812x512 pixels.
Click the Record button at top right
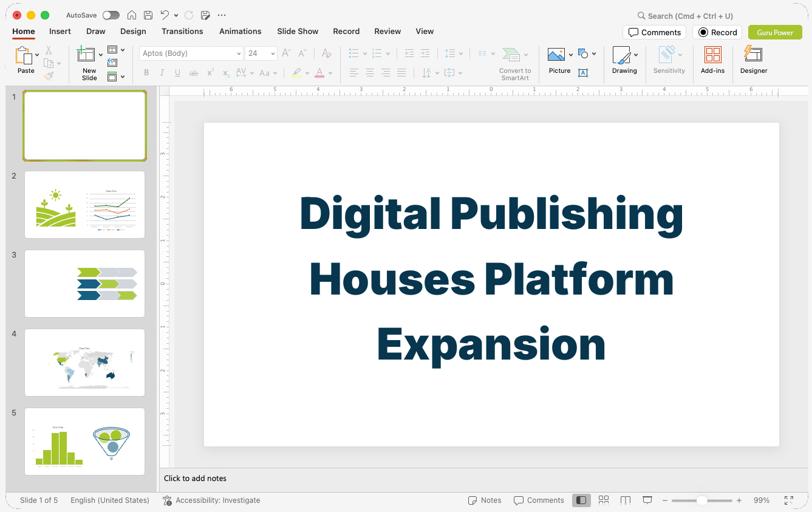717,32
